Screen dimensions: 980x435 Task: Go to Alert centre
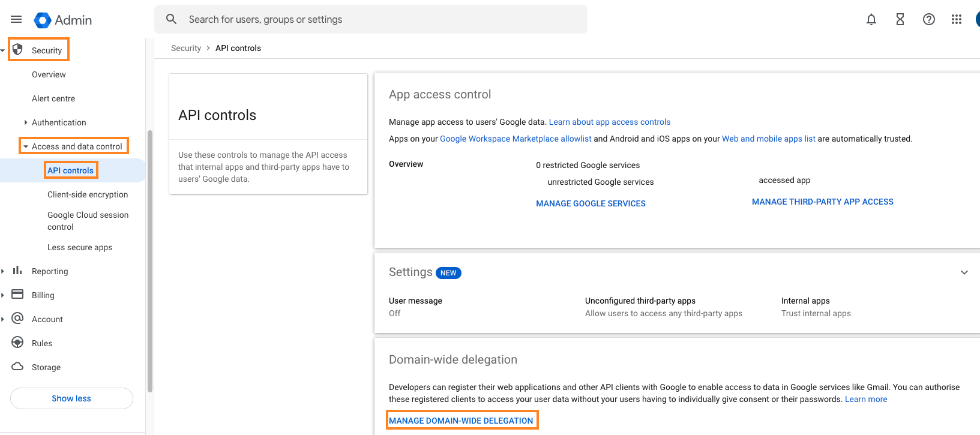[53, 98]
